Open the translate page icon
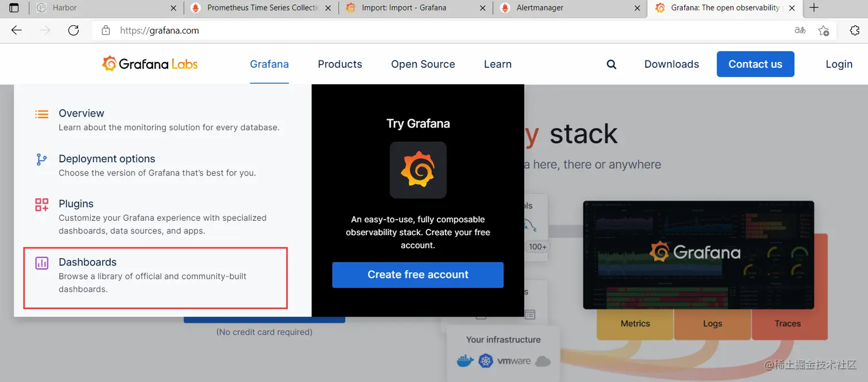The height and width of the screenshot is (382, 868). (800, 30)
